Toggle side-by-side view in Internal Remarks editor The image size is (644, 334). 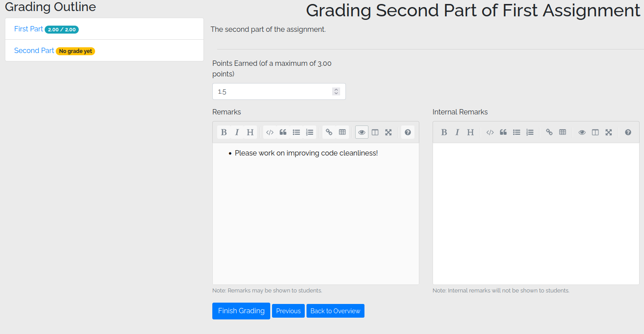[x=595, y=132]
